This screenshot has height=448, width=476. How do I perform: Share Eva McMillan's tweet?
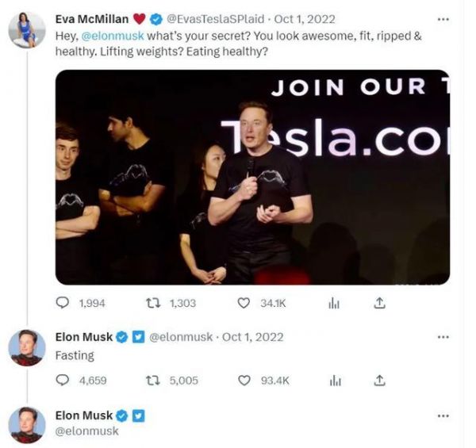coord(379,303)
